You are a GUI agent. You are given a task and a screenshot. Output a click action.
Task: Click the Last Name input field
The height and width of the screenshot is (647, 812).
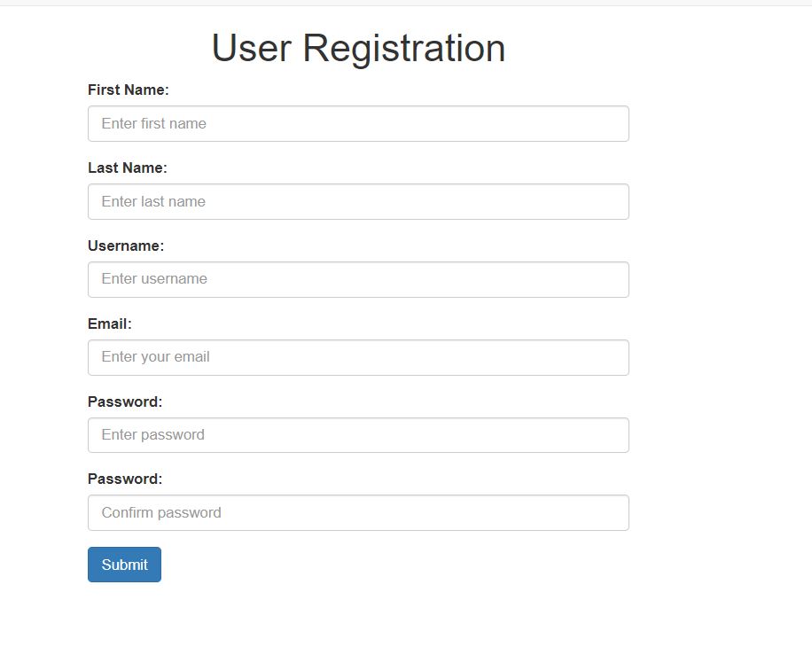[358, 201]
